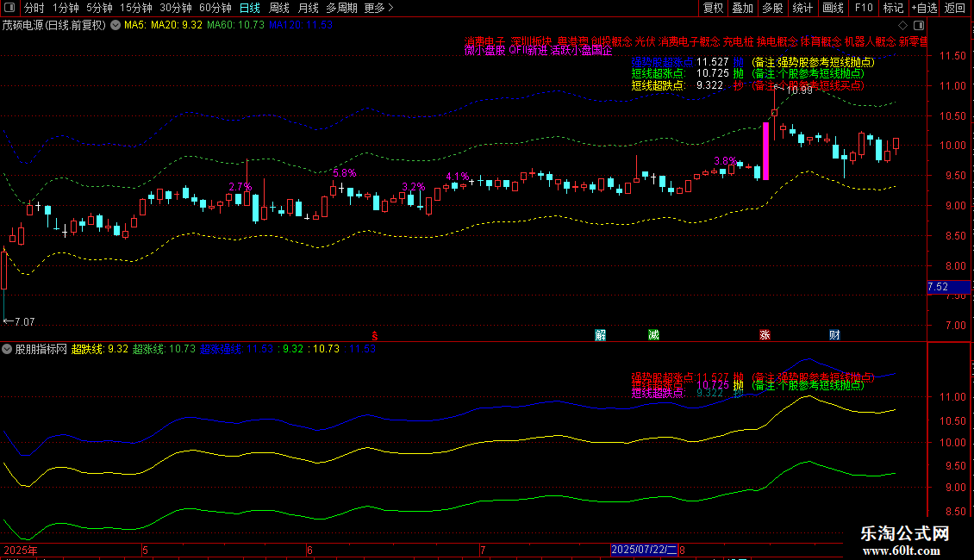Image resolution: width=974 pixels, height=560 pixels.
Task: Click the MA60: 10.73 label
Action: pos(235,25)
